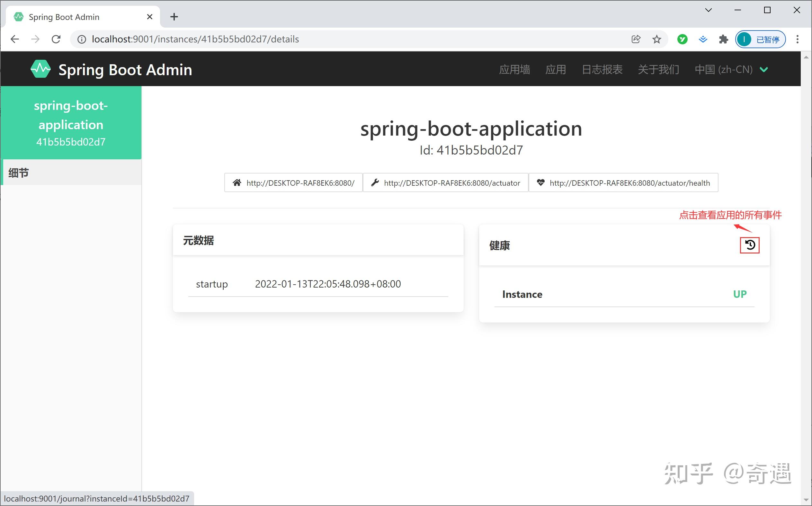812x506 pixels.
Task: Open the Chrome menu with three dots
Action: (798, 39)
